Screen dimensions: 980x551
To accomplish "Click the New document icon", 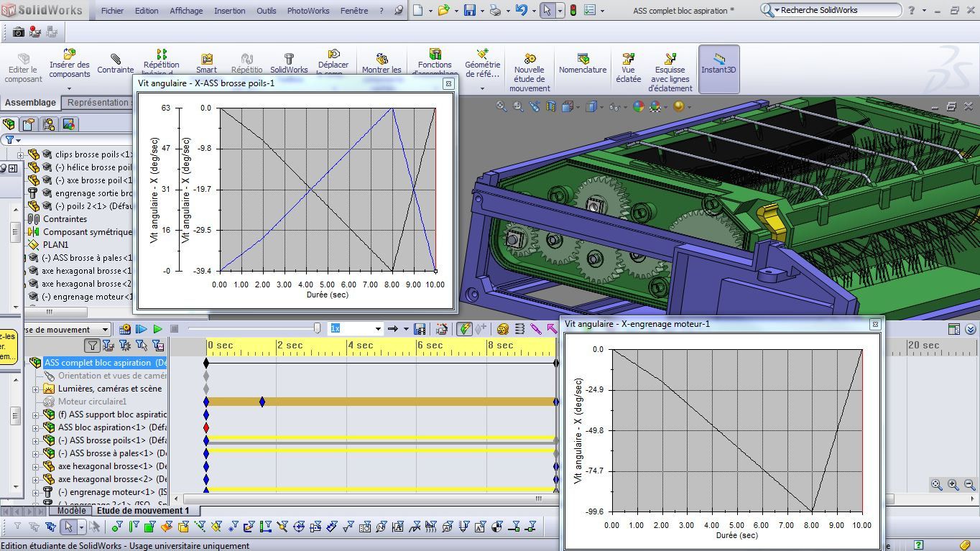I will [419, 10].
